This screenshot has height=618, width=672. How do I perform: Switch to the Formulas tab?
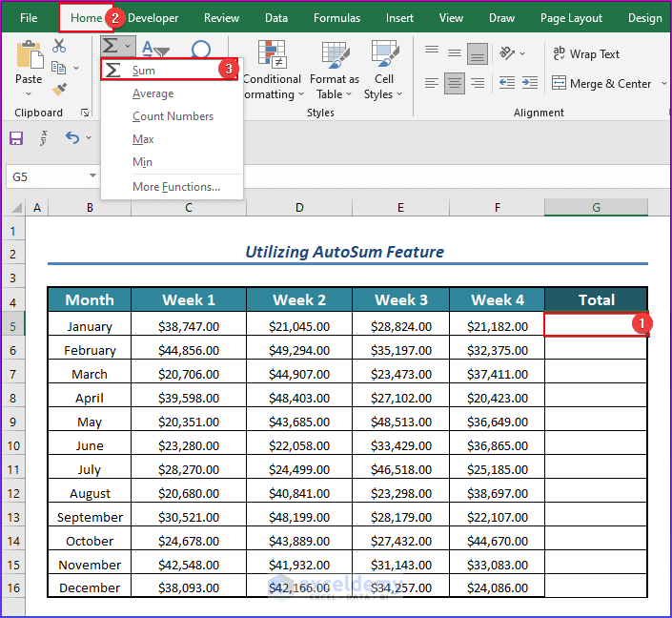point(336,18)
